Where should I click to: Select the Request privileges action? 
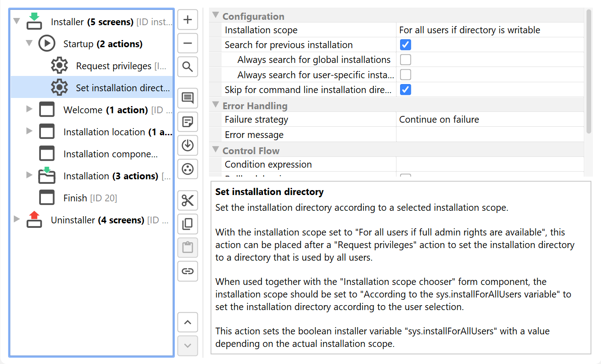pyautogui.click(x=113, y=66)
